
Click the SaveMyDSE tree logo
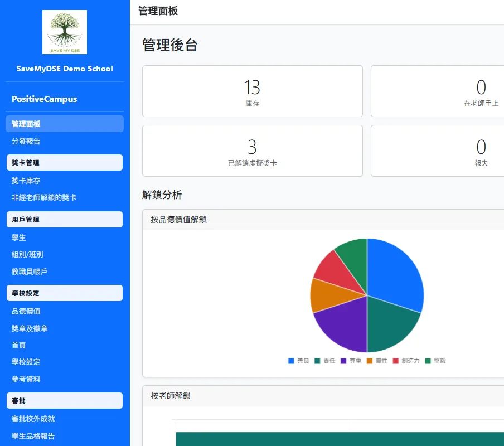tap(65, 32)
